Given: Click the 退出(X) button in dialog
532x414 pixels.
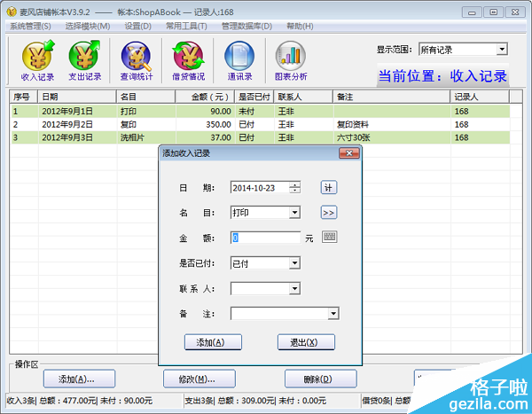Looking at the screenshot, I should [306, 342].
